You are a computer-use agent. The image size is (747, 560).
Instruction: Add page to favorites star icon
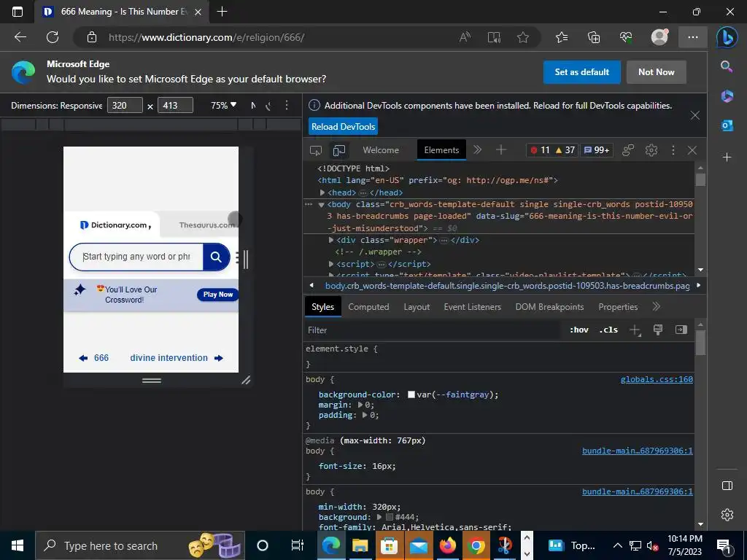point(523,37)
